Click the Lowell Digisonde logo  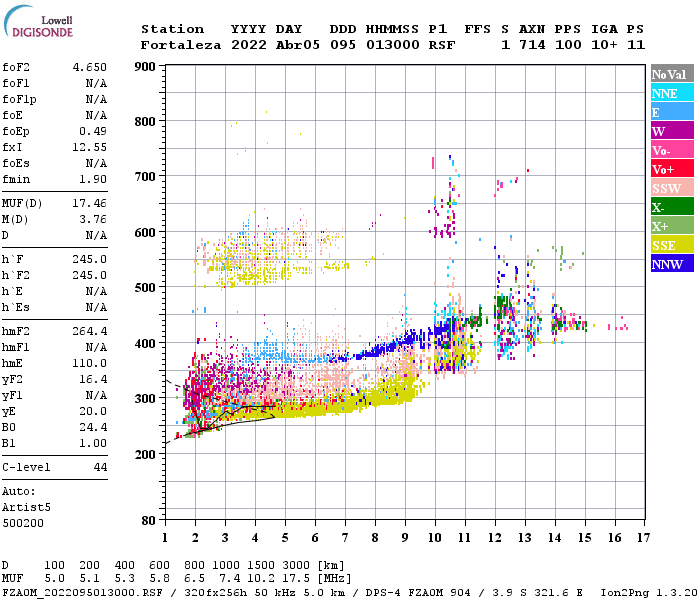pyautogui.click(x=38, y=21)
